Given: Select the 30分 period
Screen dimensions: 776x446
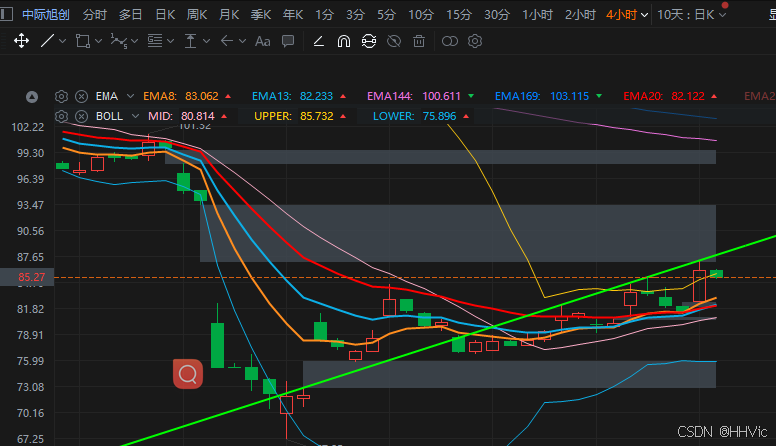Looking at the screenshot, I should (x=496, y=15).
